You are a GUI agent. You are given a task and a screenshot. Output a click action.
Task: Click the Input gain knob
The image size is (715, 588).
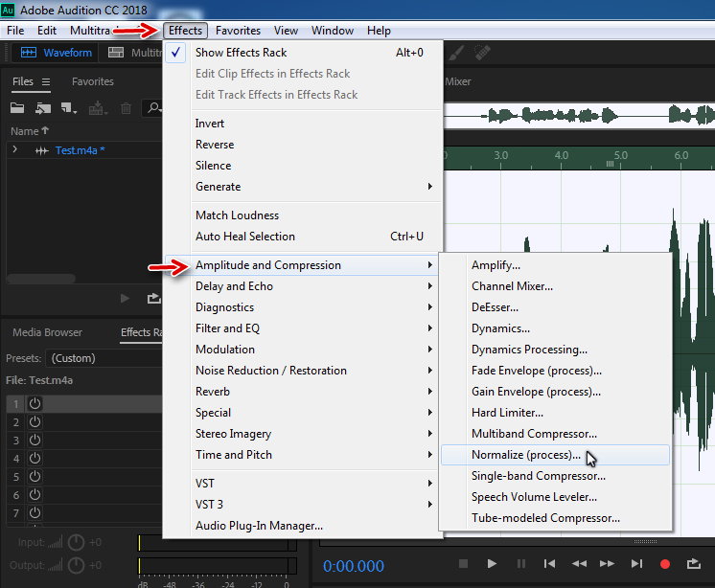tap(76, 543)
